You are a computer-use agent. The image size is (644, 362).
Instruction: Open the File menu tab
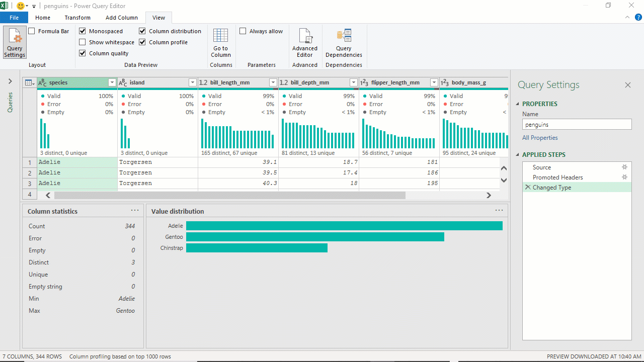coord(14,18)
